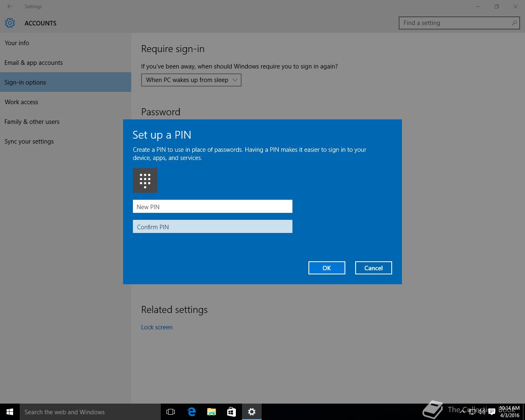525x420 pixels.
Task: Click the Accounts settings gear icon
Action: (10, 23)
